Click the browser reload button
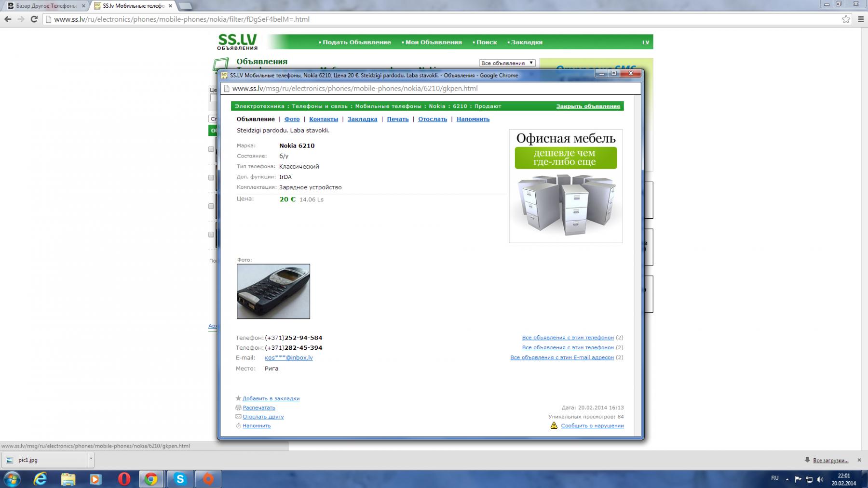The width and height of the screenshot is (868, 488). [x=34, y=19]
